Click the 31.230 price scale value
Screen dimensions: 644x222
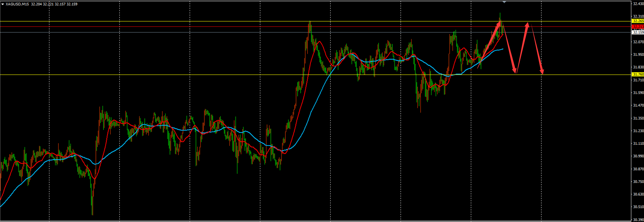(x=638, y=131)
